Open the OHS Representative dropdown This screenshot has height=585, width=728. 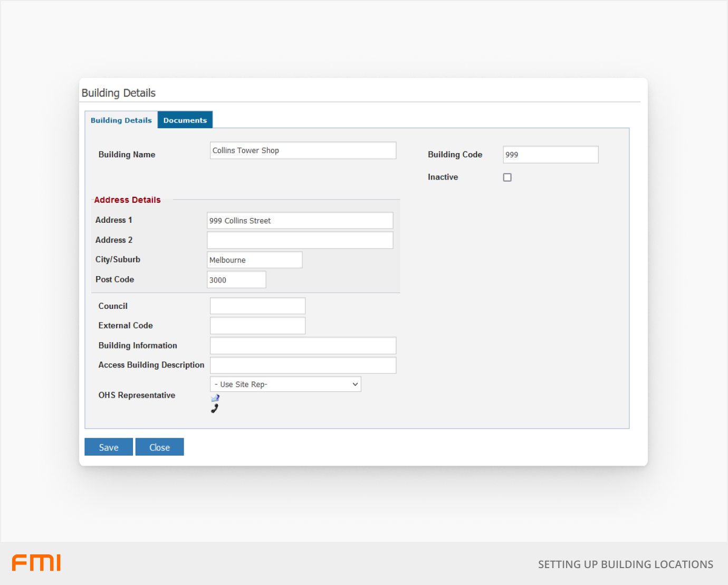[285, 384]
